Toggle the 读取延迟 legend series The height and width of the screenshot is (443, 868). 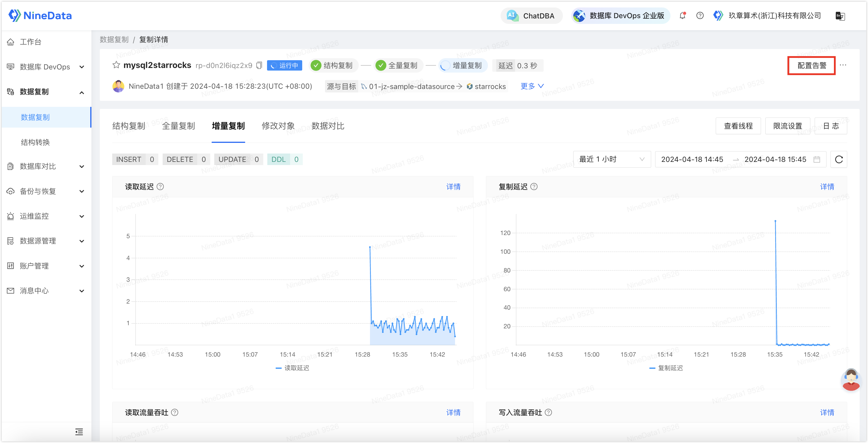(292, 368)
